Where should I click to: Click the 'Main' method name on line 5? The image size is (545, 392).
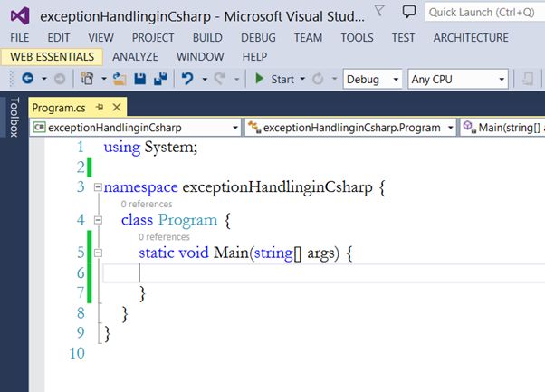click(x=231, y=253)
